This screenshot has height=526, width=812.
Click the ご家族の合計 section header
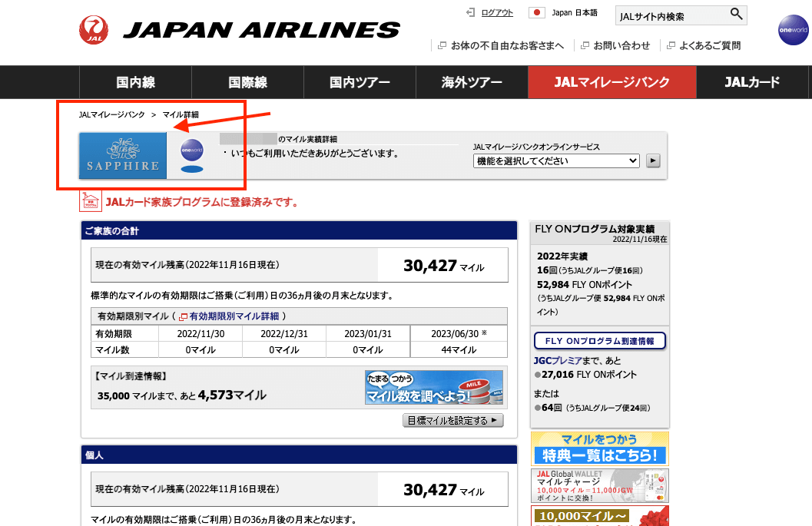click(x=299, y=231)
